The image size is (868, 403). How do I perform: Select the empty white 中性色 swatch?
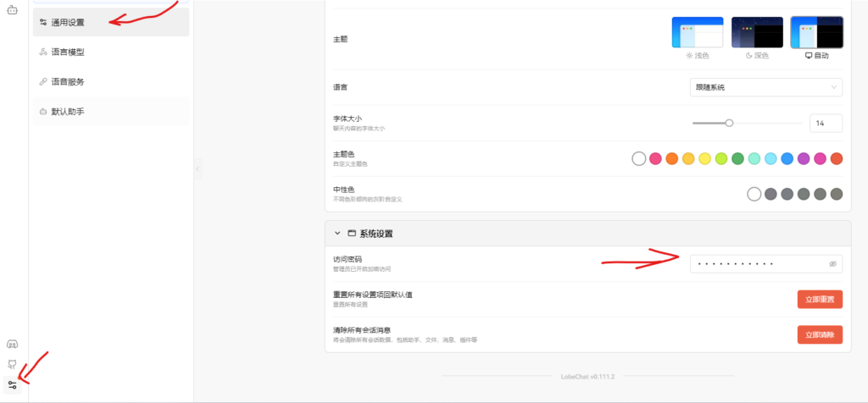coord(754,194)
